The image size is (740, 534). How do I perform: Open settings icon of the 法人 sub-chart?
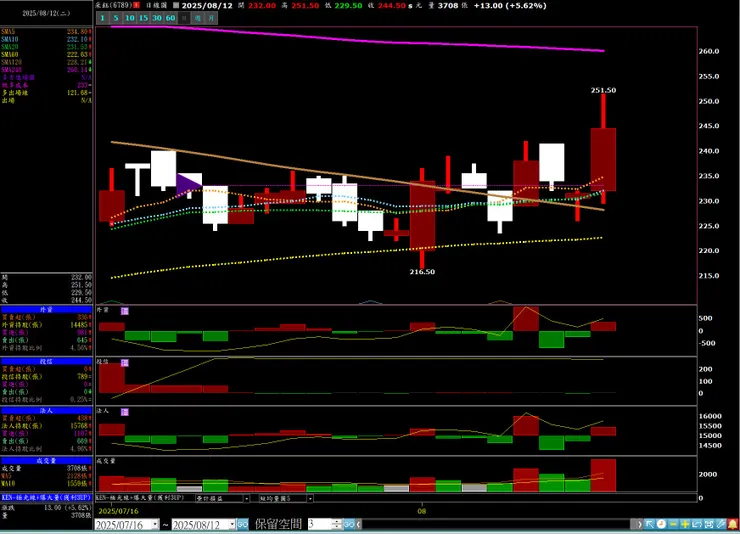point(125,412)
